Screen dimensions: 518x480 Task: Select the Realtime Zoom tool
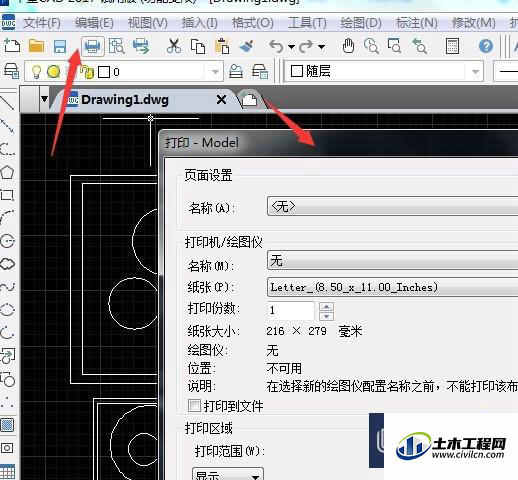(x=371, y=46)
